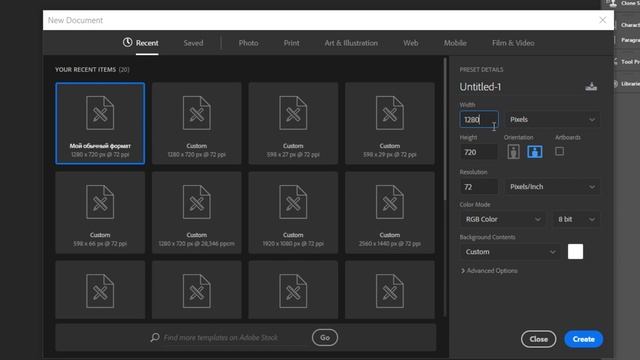Switch to the Print tab

[291, 43]
